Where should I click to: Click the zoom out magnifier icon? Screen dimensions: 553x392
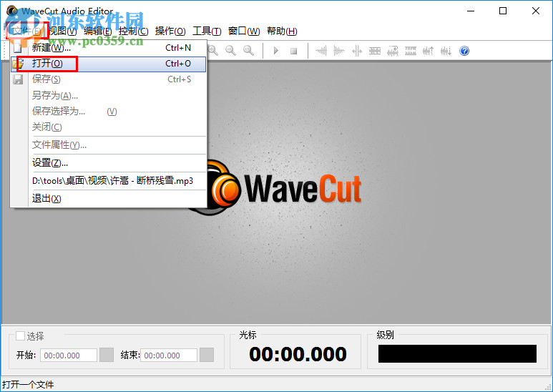point(230,51)
